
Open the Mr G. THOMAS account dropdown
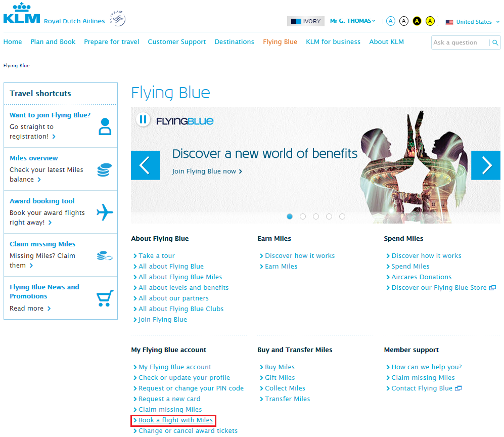pos(352,21)
